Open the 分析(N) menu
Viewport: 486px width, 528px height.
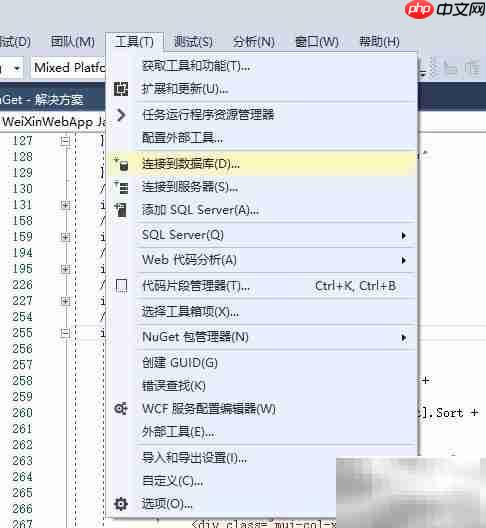click(x=254, y=42)
